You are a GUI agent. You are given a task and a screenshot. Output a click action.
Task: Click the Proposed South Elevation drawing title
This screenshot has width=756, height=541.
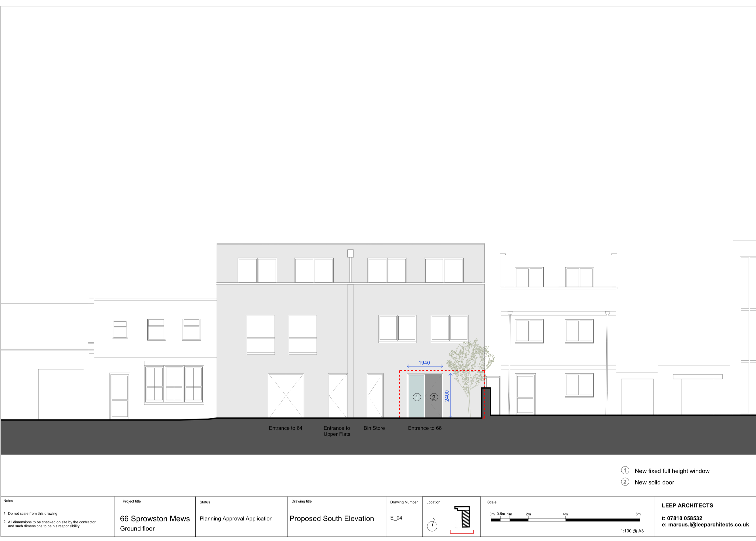pyautogui.click(x=331, y=518)
